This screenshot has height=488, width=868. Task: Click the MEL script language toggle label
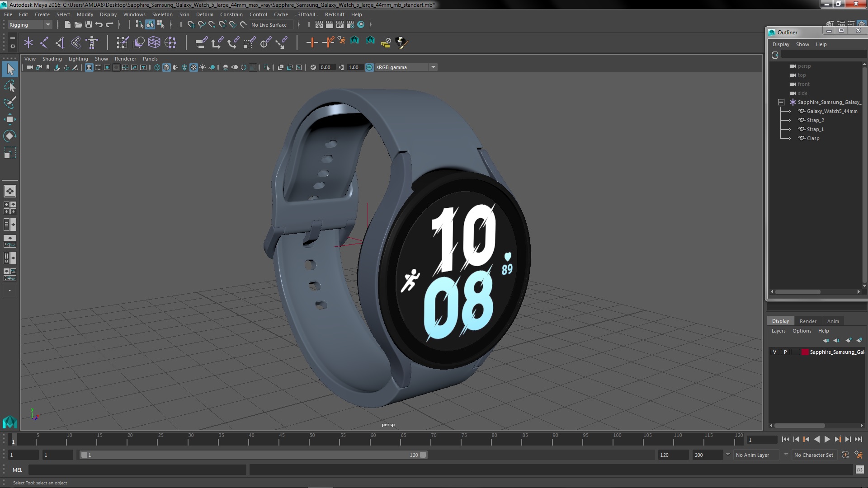(x=17, y=470)
